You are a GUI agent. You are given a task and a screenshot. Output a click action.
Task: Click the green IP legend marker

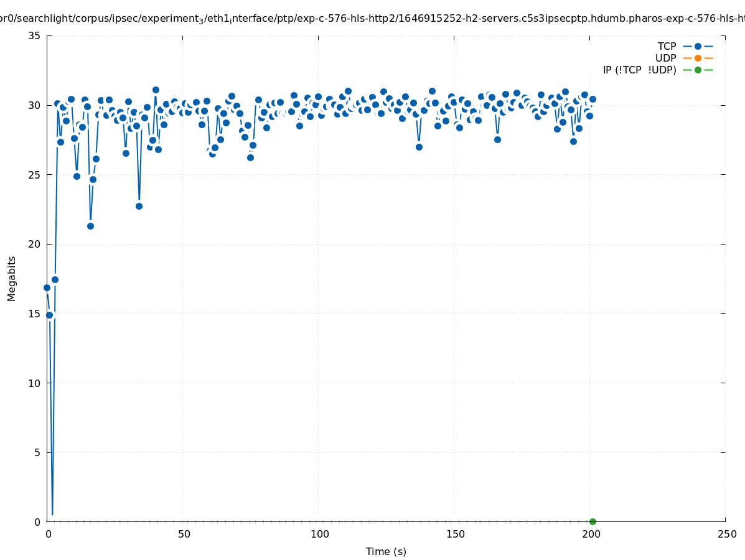click(698, 70)
